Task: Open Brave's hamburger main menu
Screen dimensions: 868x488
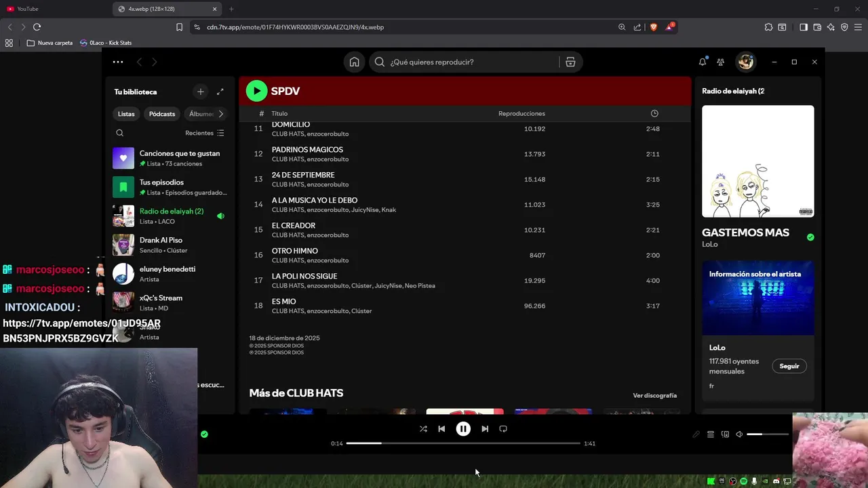Action: point(859,27)
